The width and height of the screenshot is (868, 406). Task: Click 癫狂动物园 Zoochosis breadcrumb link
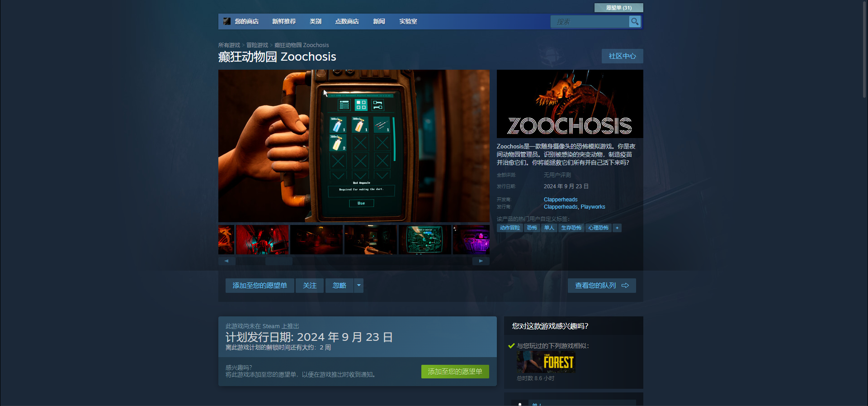tap(302, 45)
